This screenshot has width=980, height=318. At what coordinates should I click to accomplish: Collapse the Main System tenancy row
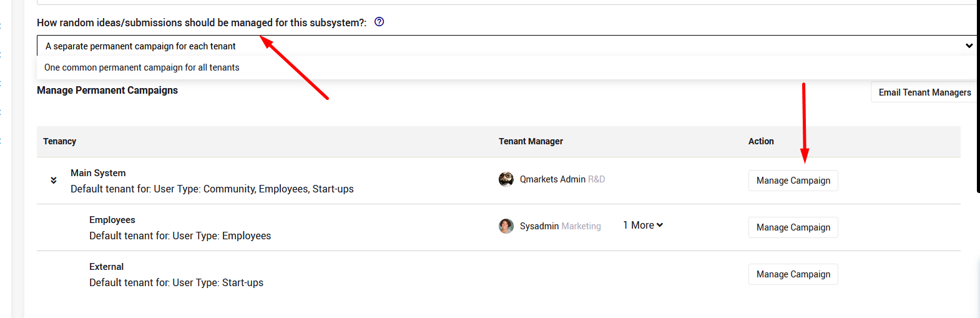click(54, 181)
